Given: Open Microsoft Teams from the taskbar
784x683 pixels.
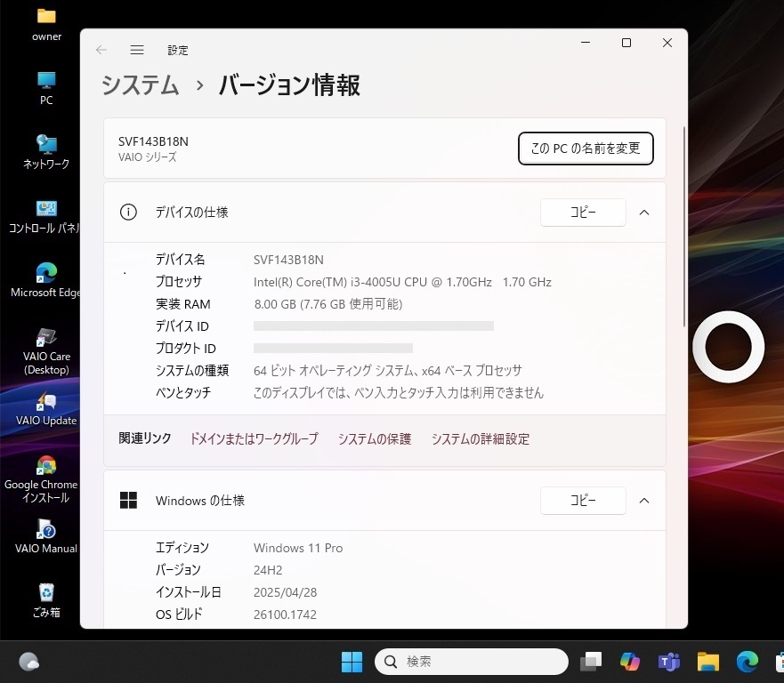Looking at the screenshot, I should [x=668, y=662].
